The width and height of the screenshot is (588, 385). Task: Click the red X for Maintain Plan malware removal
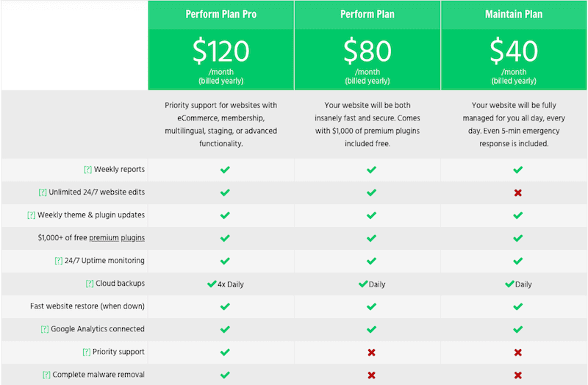point(518,375)
